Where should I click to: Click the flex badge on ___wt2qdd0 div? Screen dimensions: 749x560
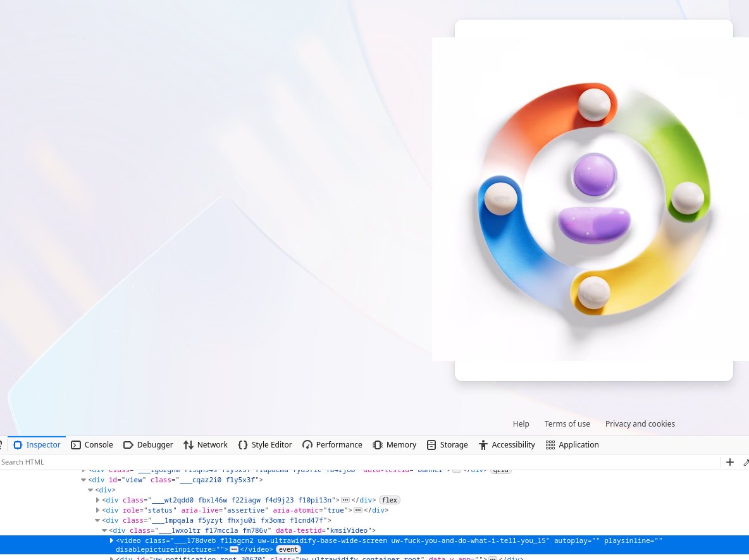[x=389, y=500]
